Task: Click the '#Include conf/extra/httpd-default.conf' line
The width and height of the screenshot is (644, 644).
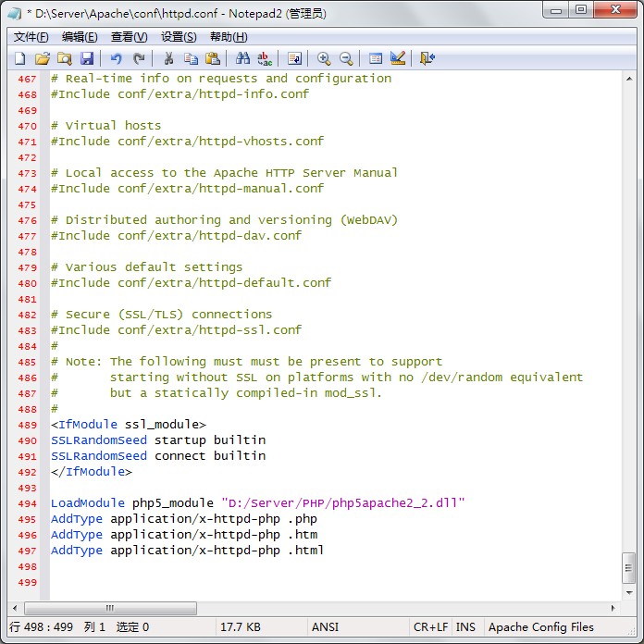Action: point(191,283)
